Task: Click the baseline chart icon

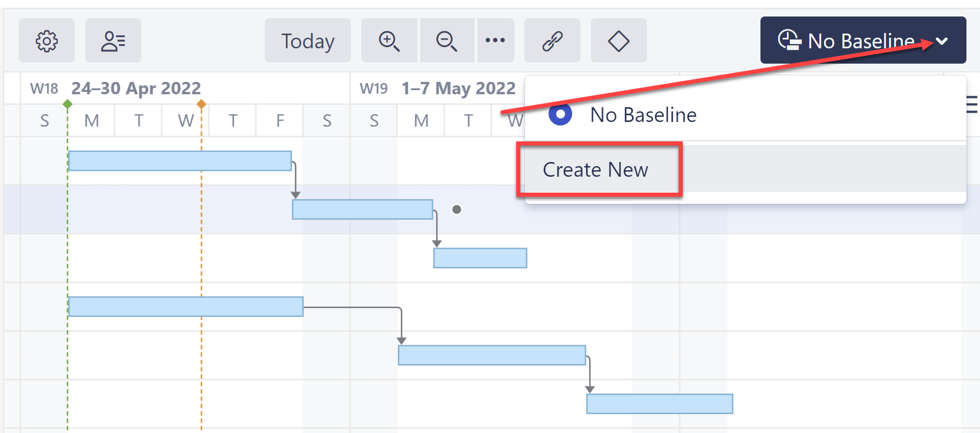Action: (x=789, y=40)
